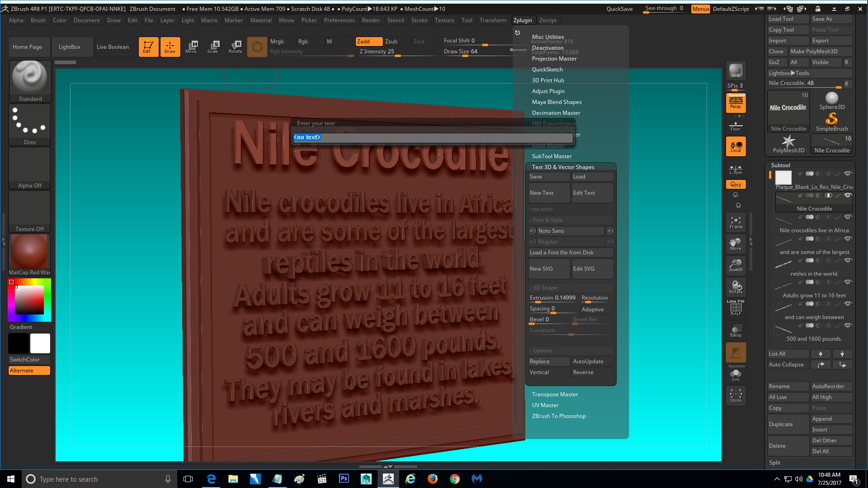Open the MatCap Red Wax material selector
This screenshot has width=868, height=488.
30,255
